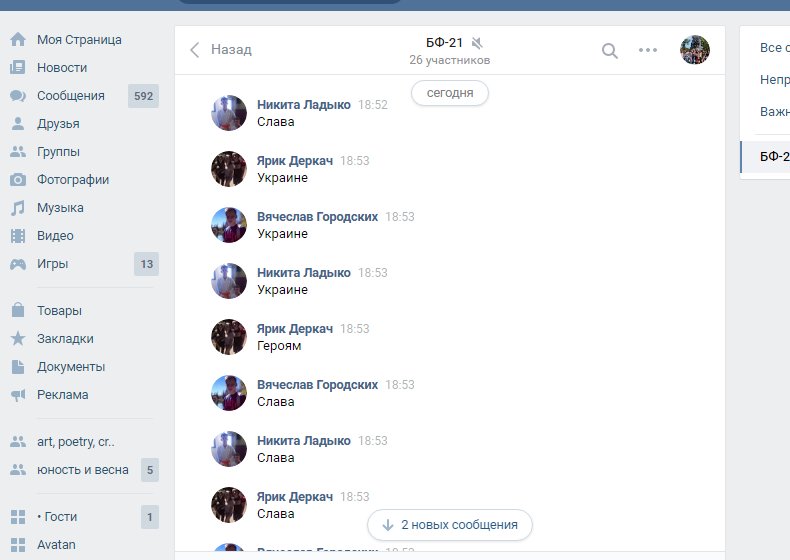Click the back chevron arrow
This screenshot has width=790, height=560.
pyautogui.click(x=194, y=49)
